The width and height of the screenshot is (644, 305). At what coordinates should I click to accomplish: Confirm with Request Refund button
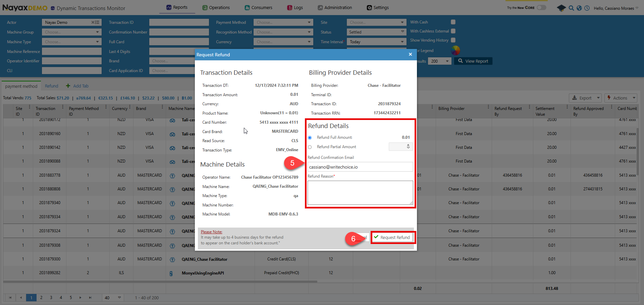point(392,237)
